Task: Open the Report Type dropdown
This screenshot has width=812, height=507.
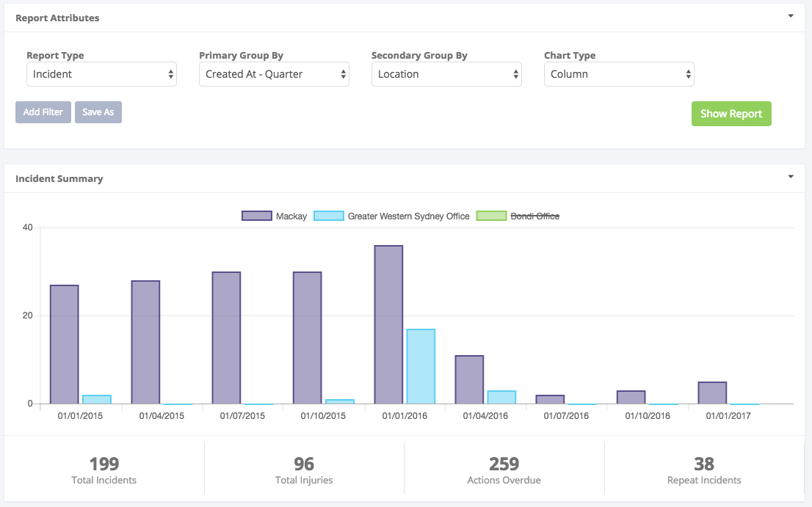Action: click(101, 74)
